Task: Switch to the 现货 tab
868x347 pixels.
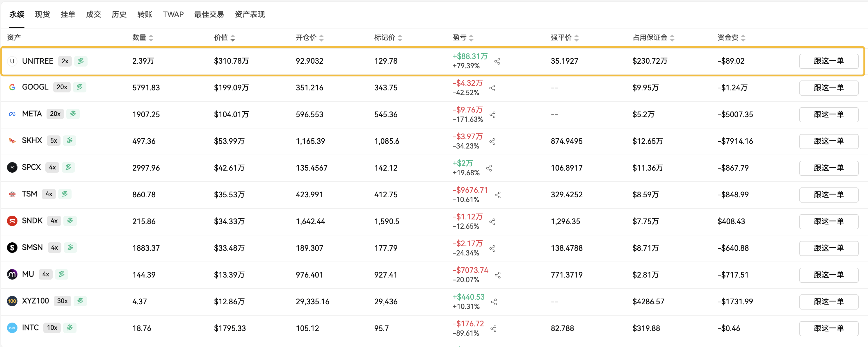Action: point(42,14)
